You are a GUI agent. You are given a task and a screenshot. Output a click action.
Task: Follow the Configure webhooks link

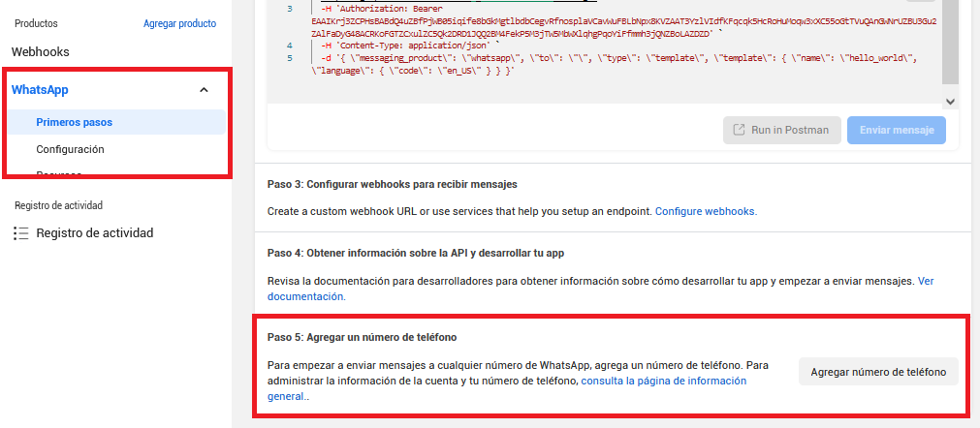pyautogui.click(x=705, y=210)
